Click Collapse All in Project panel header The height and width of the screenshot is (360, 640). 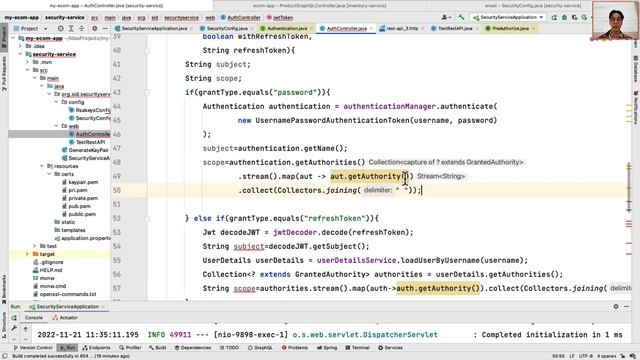81,29
